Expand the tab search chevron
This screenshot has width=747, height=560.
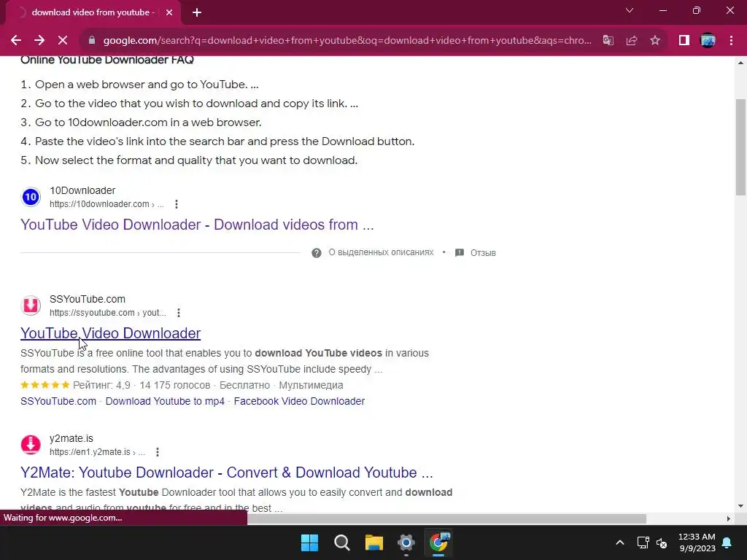tap(630, 10)
